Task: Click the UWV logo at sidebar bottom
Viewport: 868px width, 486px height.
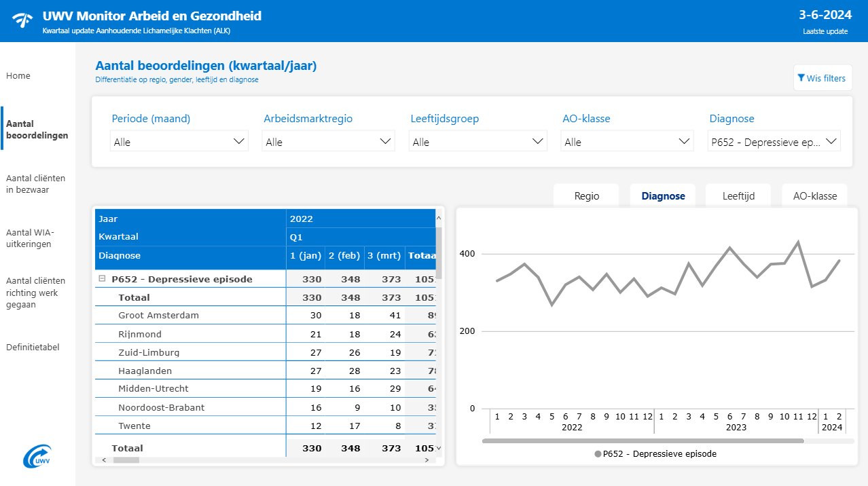Action: (x=37, y=456)
